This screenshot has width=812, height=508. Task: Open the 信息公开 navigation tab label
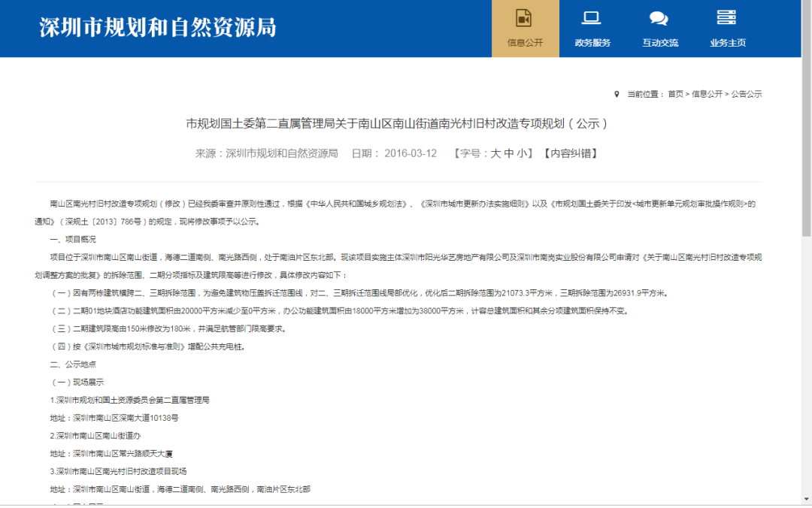click(x=525, y=43)
